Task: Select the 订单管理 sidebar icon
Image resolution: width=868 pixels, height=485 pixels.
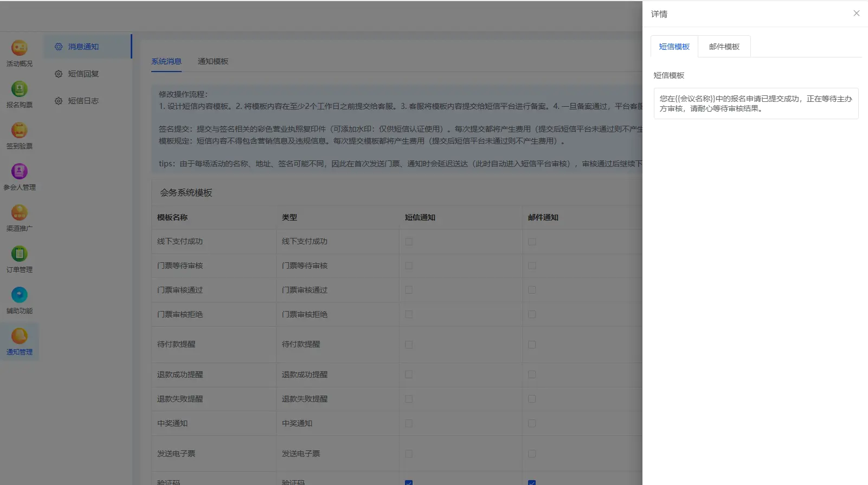Action: [x=20, y=254]
